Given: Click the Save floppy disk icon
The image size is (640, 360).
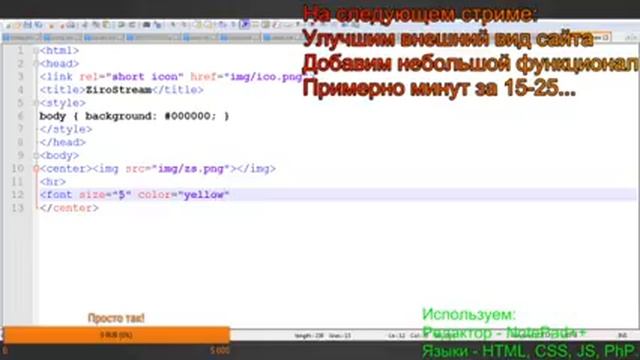Looking at the screenshot, I should coord(28,25).
